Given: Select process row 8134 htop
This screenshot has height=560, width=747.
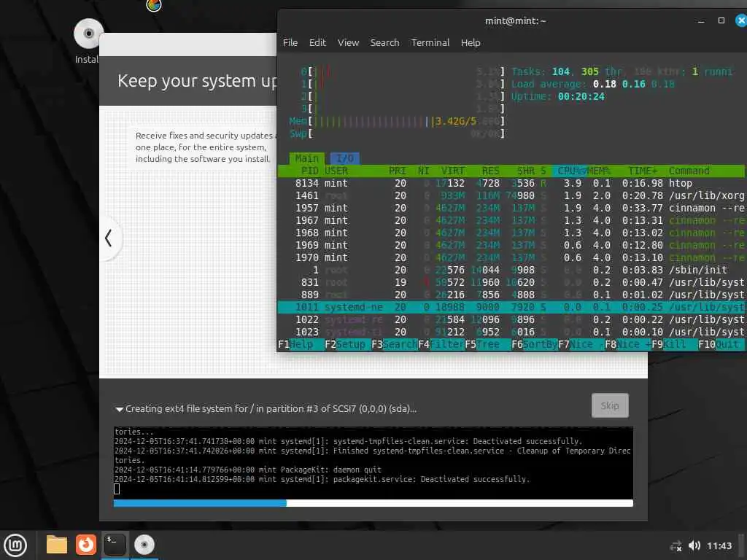Looking at the screenshot, I should 511,183.
